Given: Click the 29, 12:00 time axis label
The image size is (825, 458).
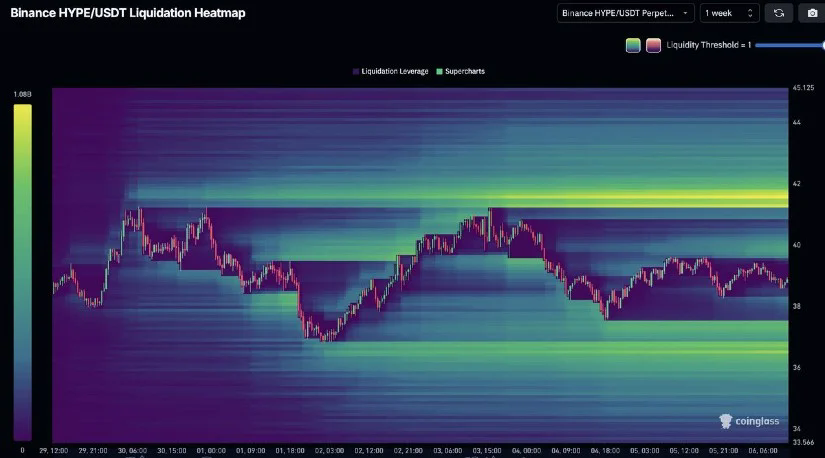Looking at the screenshot, I should (x=54, y=451).
